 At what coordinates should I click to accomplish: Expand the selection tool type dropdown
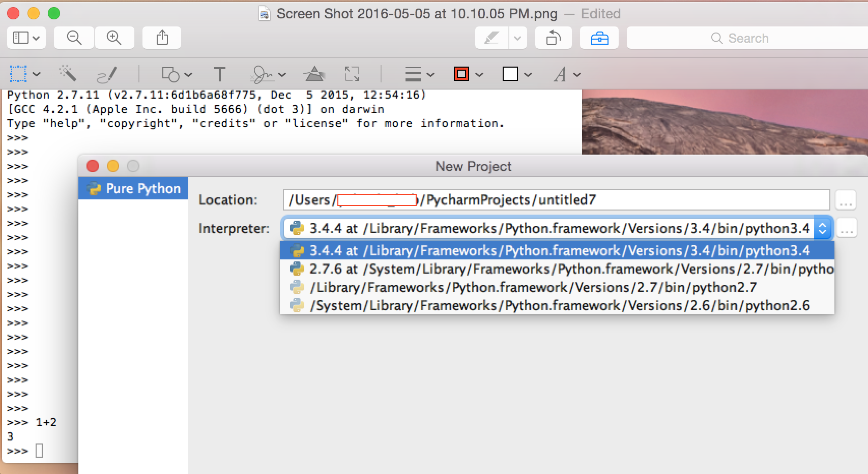pos(37,74)
